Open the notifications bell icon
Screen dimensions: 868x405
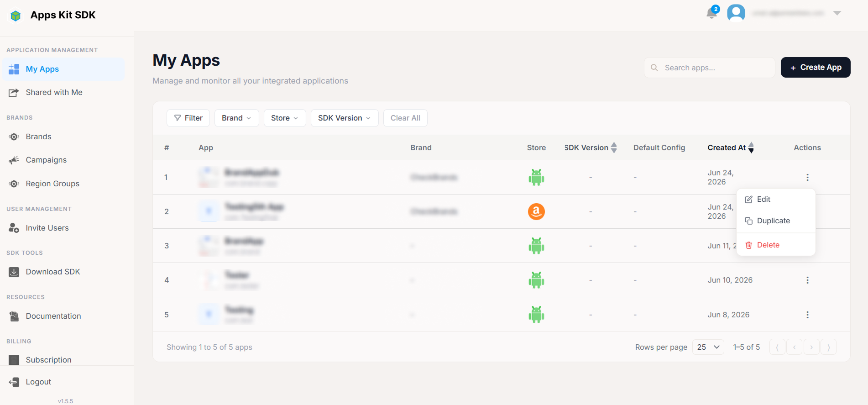pyautogui.click(x=711, y=13)
